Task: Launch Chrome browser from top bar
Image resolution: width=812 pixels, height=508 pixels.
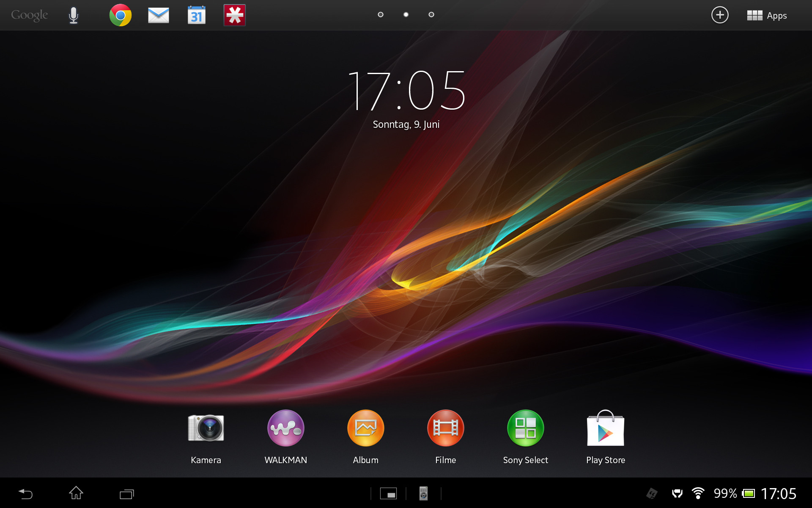Action: pos(121,15)
